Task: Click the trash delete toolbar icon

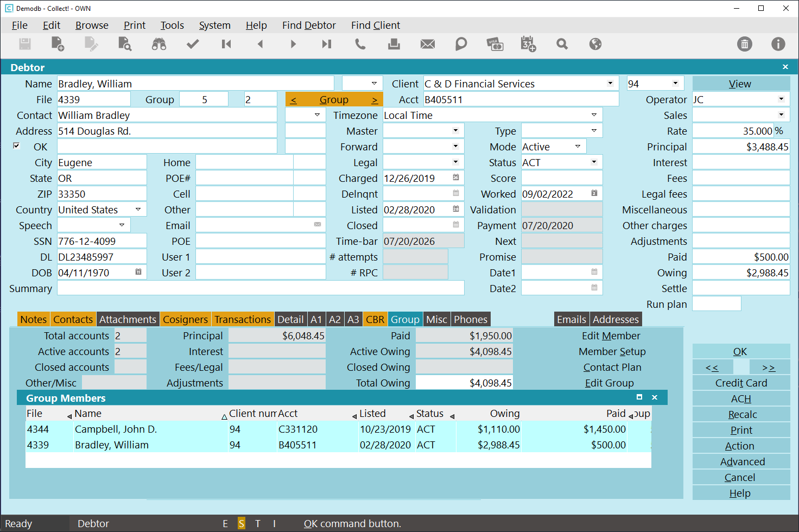Action: click(x=745, y=44)
